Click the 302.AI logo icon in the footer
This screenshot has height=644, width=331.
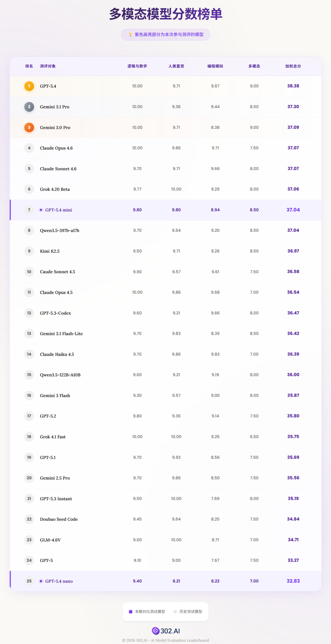(x=155, y=630)
